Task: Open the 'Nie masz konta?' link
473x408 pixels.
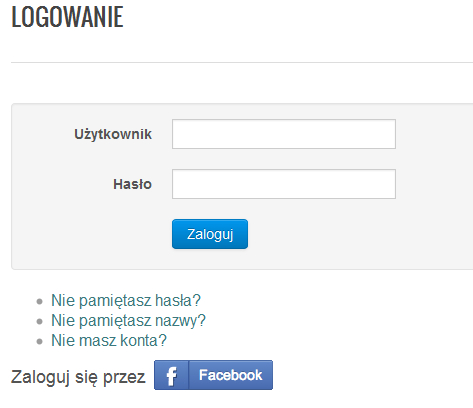Action: coord(109,340)
